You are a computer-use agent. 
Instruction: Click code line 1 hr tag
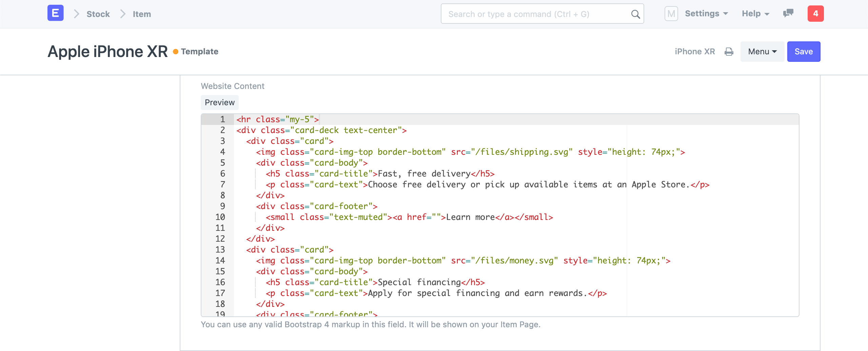pos(277,119)
